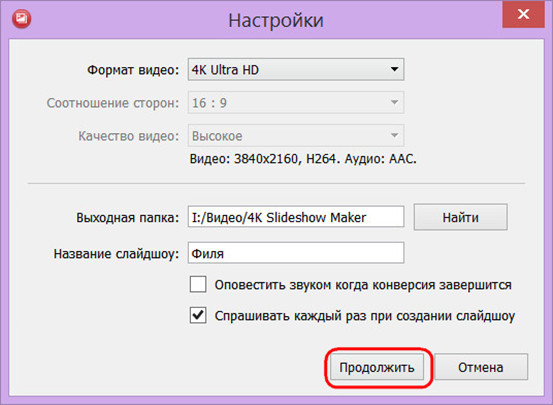Focus the Выходная папка path field

[x=296, y=217]
